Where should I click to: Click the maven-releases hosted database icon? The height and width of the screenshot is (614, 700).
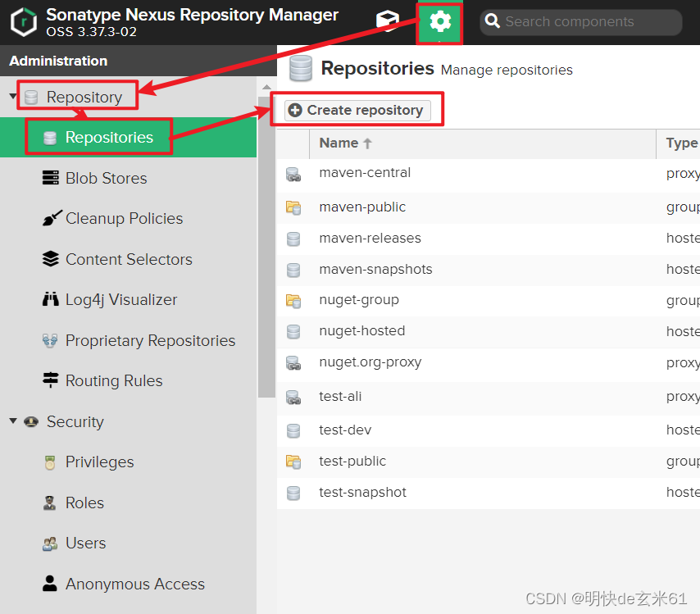point(293,239)
